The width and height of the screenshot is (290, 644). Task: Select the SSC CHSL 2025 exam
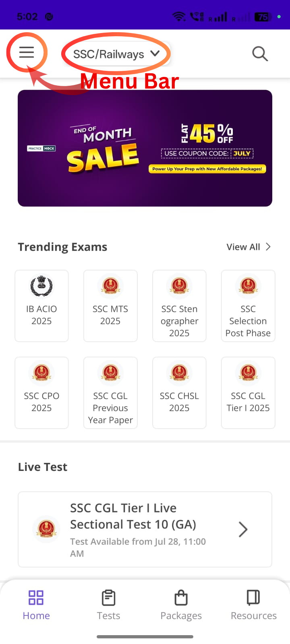pyautogui.click(x=179, y=393)
